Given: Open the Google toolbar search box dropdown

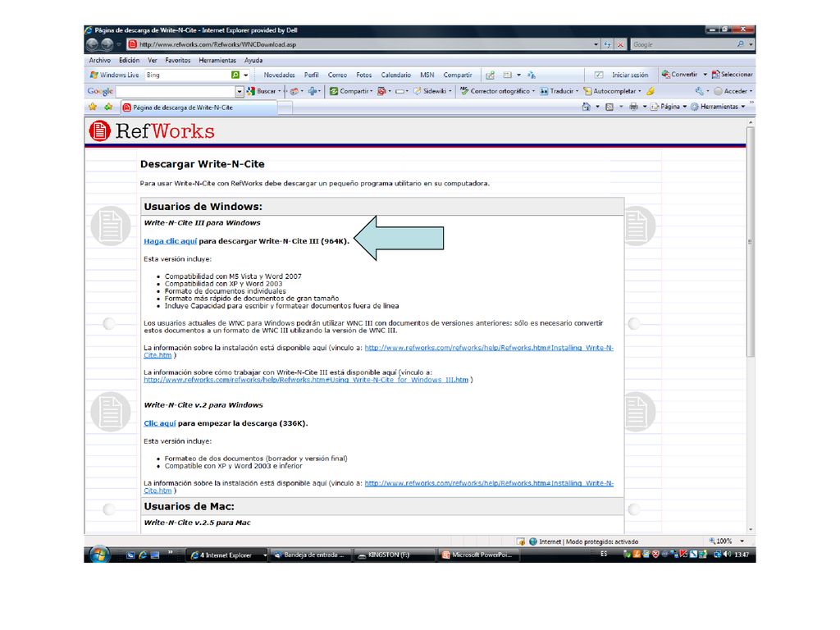Looking at the screenshot, I should [x=240, y=92].
